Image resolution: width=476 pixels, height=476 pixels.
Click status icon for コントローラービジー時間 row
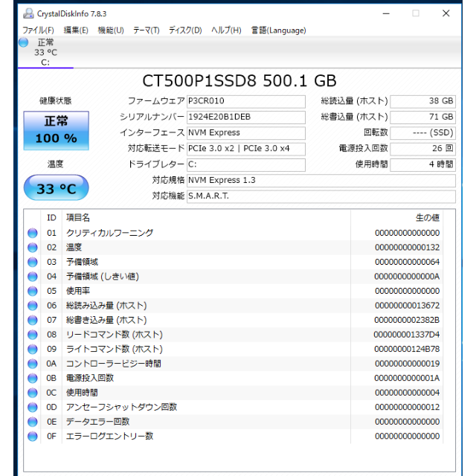[x=33, y=364]
